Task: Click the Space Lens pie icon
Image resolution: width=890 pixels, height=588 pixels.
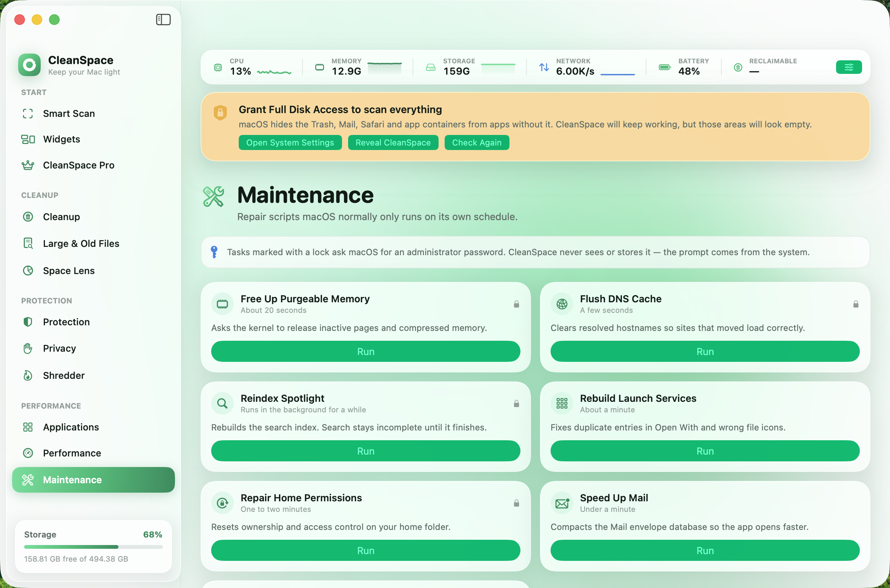Action: tap(28, 271)
